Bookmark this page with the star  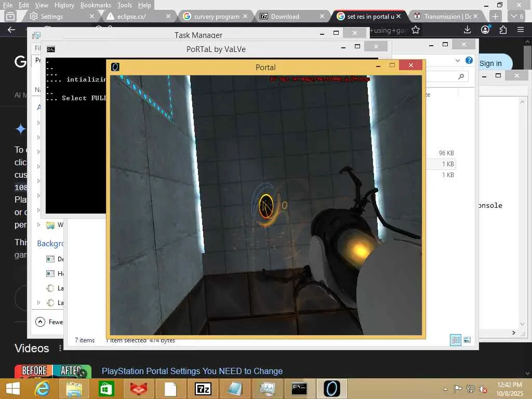(415, 30)
